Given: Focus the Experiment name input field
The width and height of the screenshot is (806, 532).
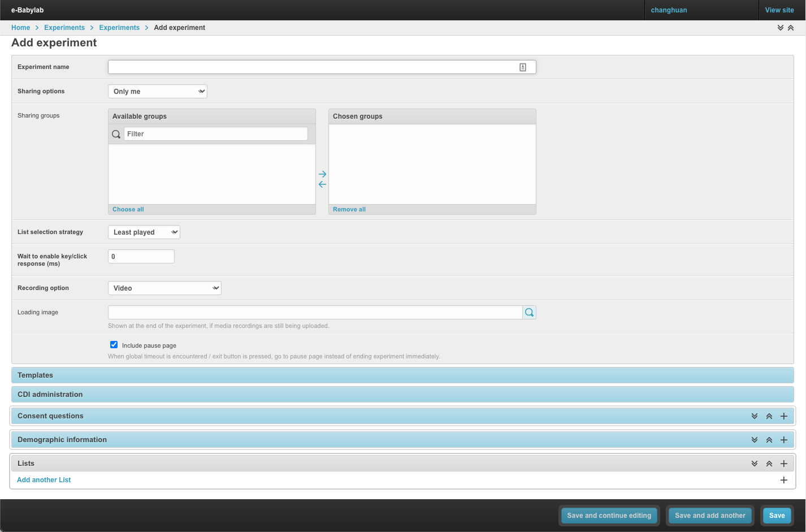Looking at the screenshot, I should coord(322,67).
